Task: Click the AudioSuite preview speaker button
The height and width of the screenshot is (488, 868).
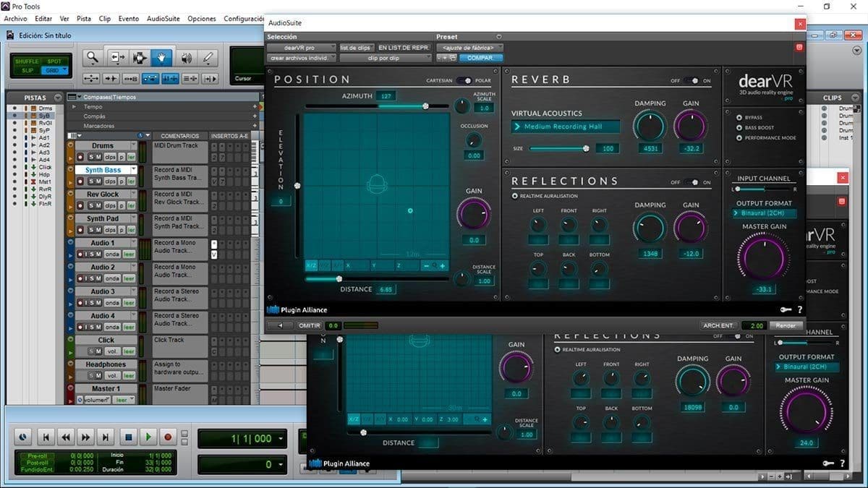Action: [281, 326]
